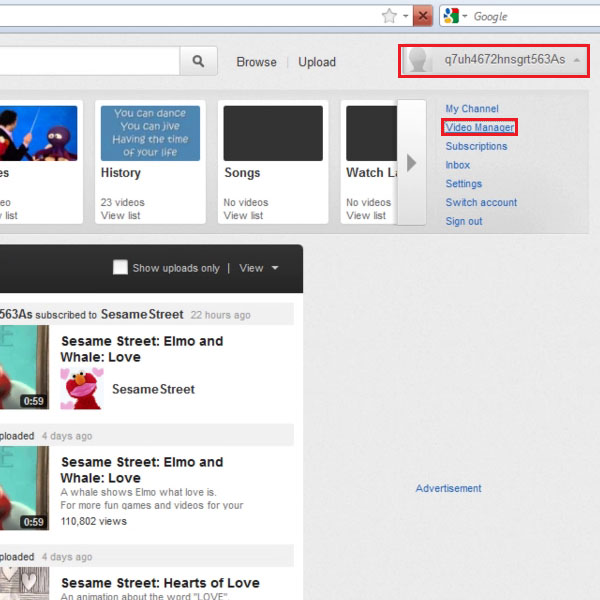Viewport: 600px width, 600px height.
Task: Click Google search engine icon
Action: pos(451,16)
